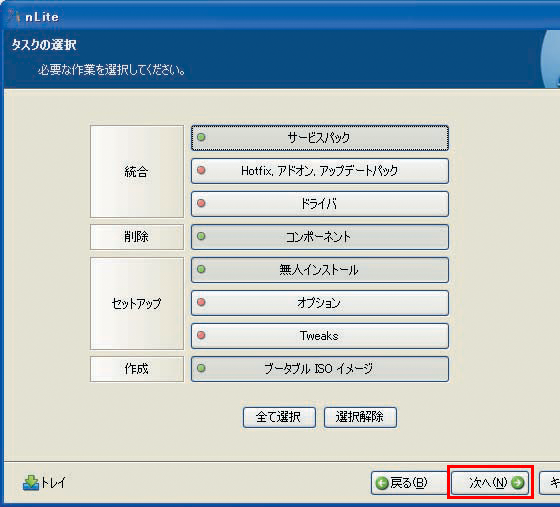Click red indicator dot on Tweaks
This screenshot has width=560, height=507.
[201, 335]
